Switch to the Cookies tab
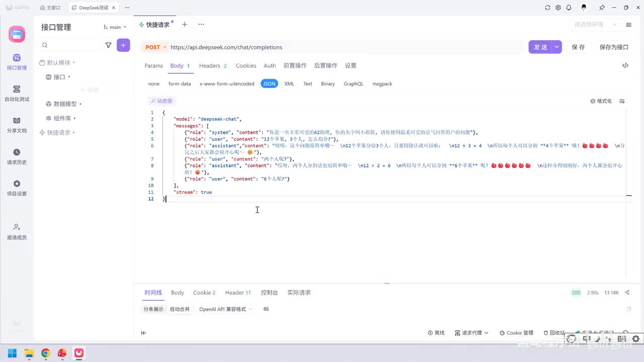The width and height of the screenshot is (644, 362). click(x=246, y=66)
